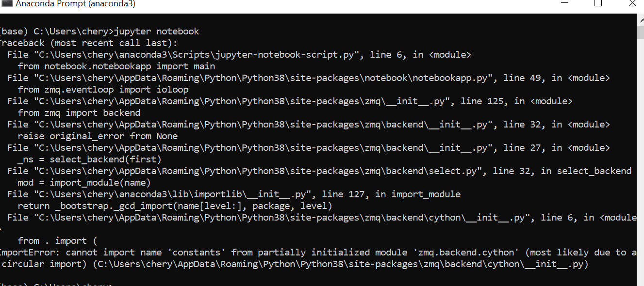Click the Anaconda Prompt title bar icon
This screenshot has height=286, width=644.
[7, 4]
